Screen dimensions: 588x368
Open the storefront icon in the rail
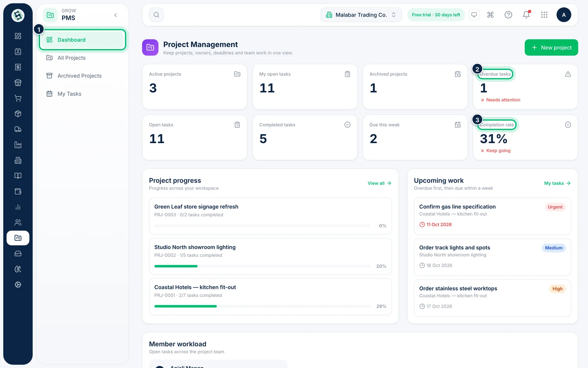pos(18,83)
